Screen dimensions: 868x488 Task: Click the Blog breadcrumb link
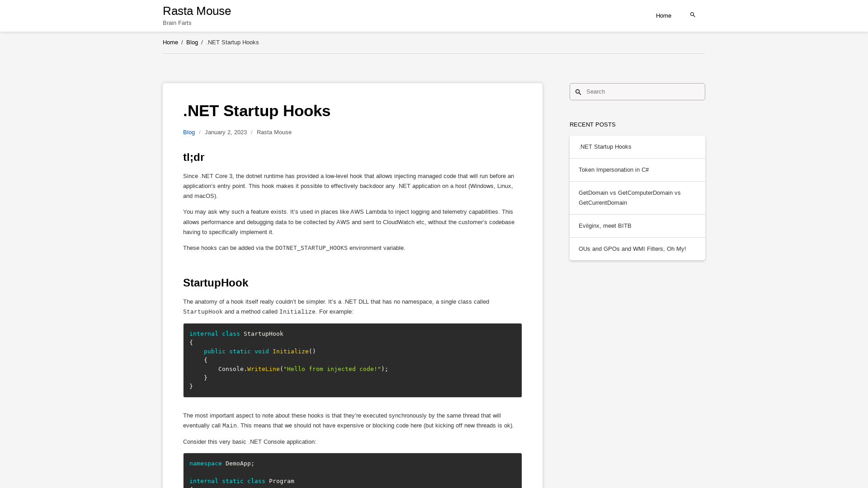click(x=192, y=42)
